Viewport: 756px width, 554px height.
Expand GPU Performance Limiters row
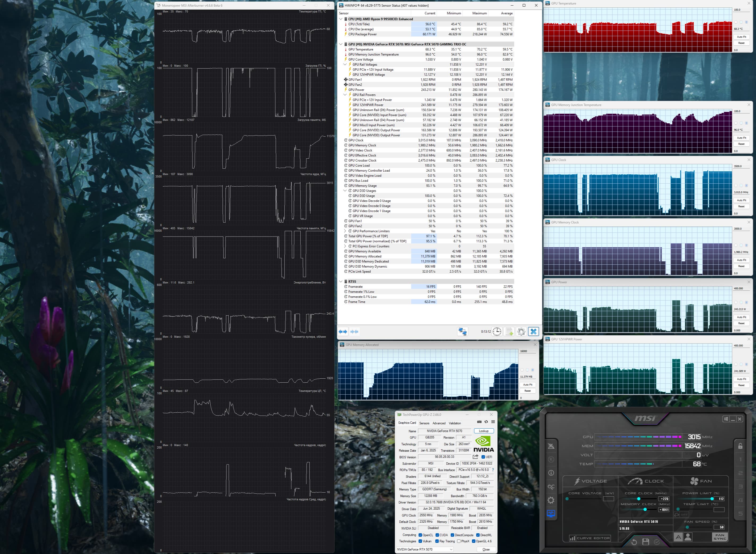tap(345, 231)
